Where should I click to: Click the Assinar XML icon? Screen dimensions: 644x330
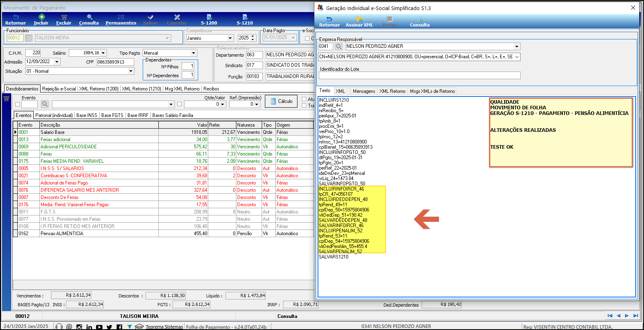(359, 19)
